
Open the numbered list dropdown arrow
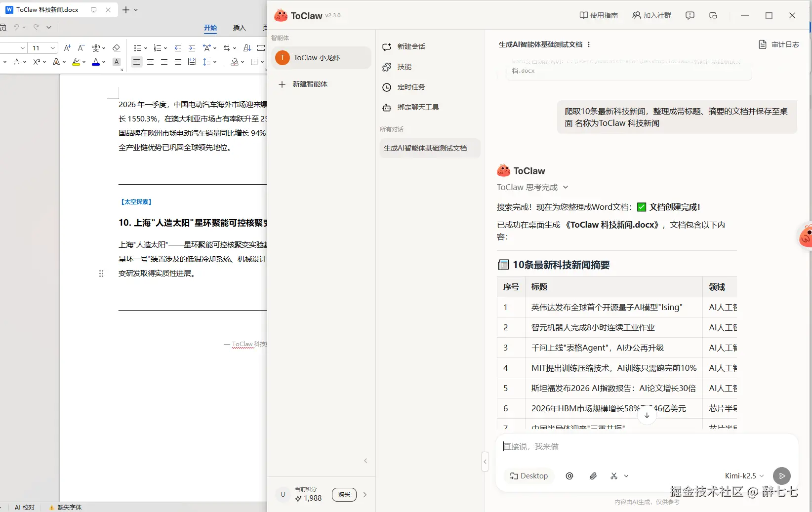165,48
